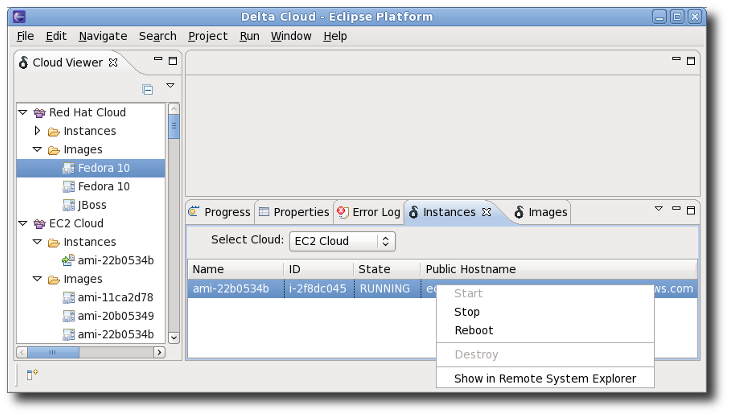730x416 pixels.
Task: Collapse Instances under EC2 Cloud
Action: coord(38,242)
